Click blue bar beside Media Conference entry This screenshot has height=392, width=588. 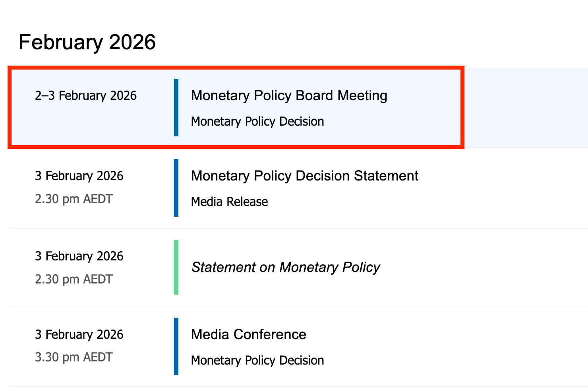click(176, 346)
